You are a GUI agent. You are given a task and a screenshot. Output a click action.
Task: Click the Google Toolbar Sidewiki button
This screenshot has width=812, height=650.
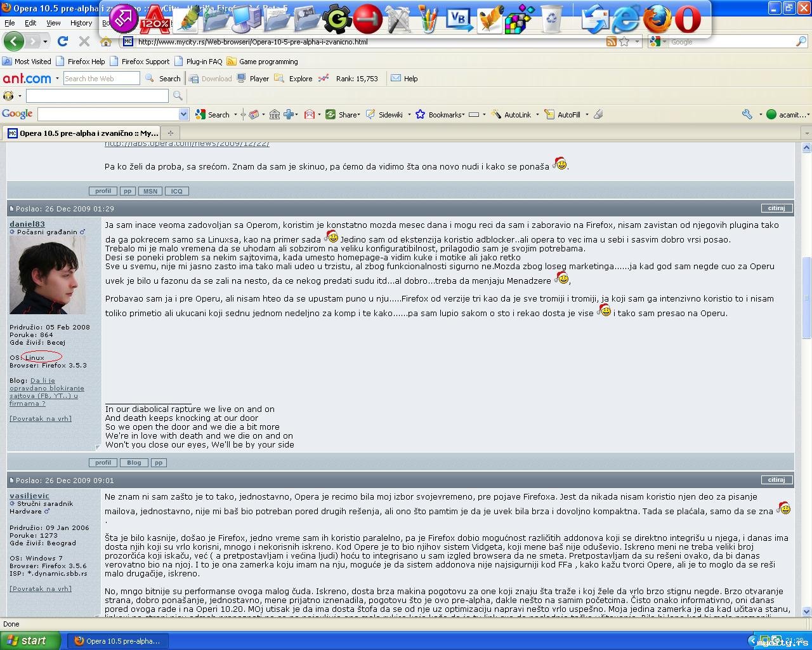point(384,114)
